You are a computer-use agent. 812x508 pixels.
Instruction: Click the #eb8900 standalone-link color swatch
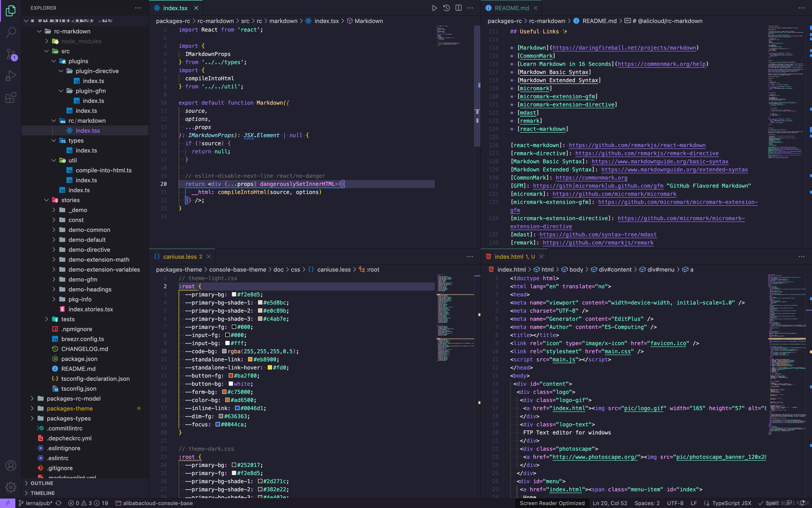click(250, 360)
